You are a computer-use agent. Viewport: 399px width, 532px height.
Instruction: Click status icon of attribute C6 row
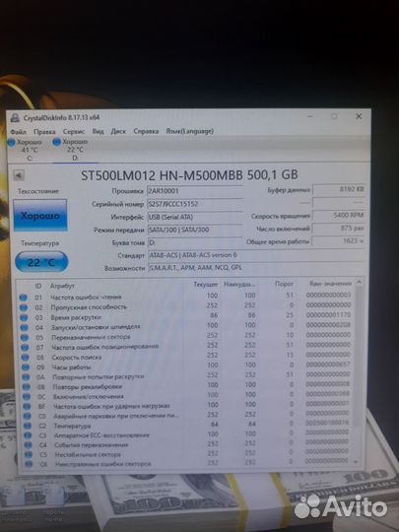[29, 464]
